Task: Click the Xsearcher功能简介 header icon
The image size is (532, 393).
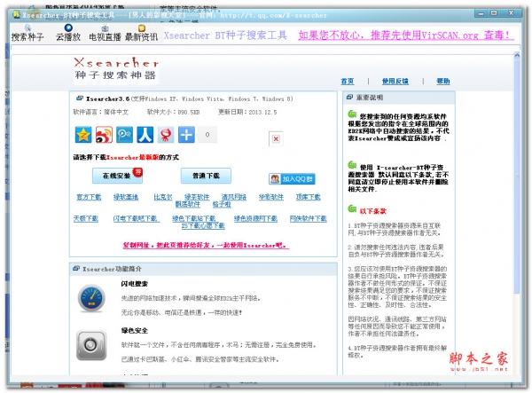Action: point(76,269)
